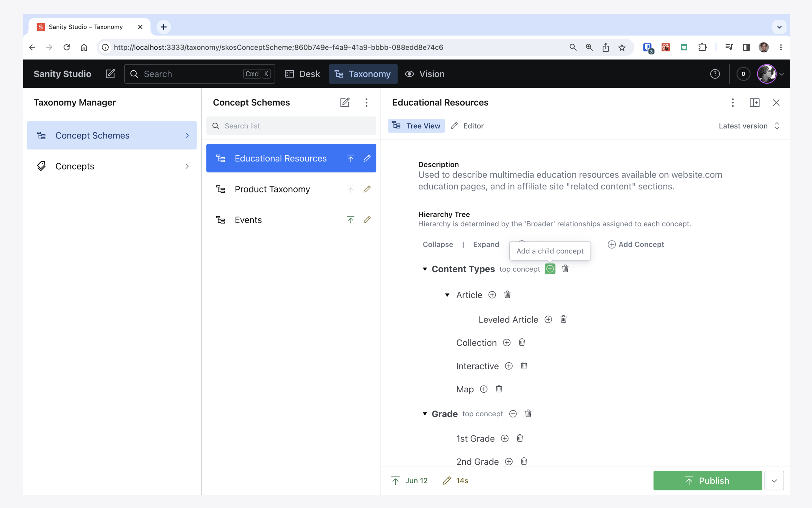Switch to the Editor tab
This screenshot has height=508, width=812.
point(467,126)
